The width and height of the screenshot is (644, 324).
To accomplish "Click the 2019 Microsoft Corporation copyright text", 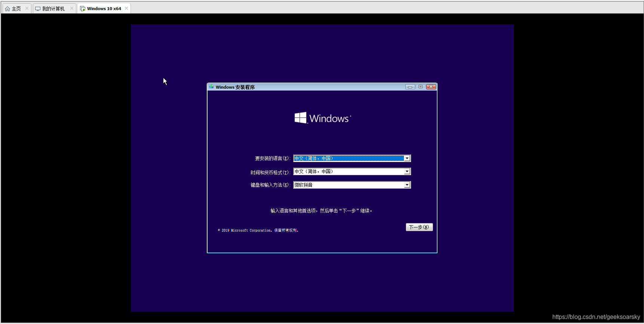I will [x=258, y=230].
